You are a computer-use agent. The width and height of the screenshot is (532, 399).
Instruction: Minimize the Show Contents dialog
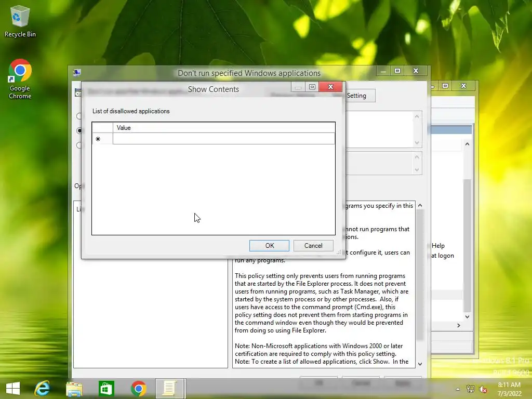298,87
